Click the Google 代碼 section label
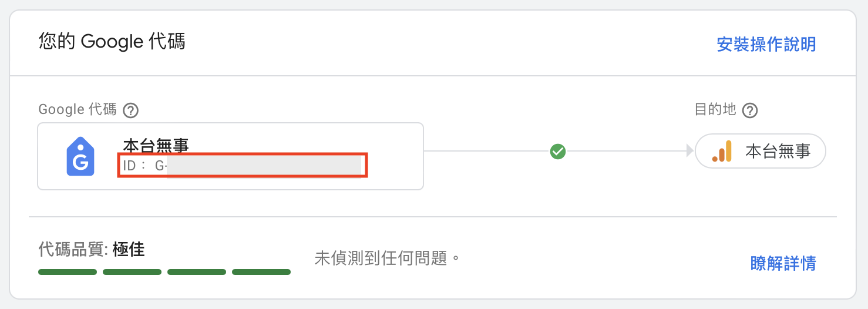Viewport: 868px width, 309px height. (78, 110)
